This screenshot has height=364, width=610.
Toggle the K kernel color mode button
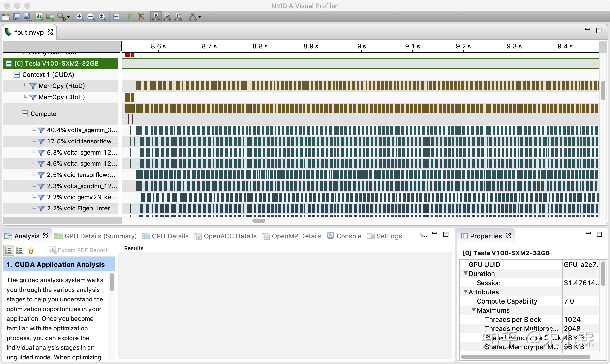tap(156, 17)
